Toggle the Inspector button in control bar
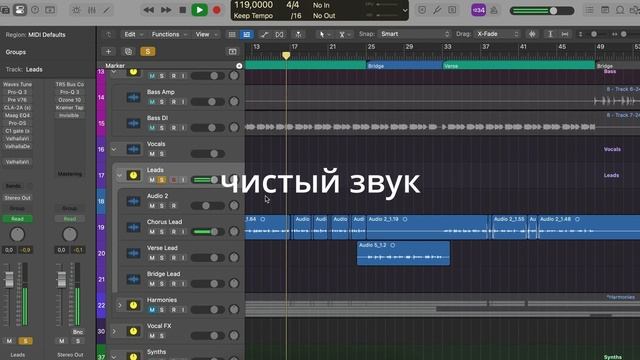The height and width of the screenshot is (360, 640). (20, 10)
